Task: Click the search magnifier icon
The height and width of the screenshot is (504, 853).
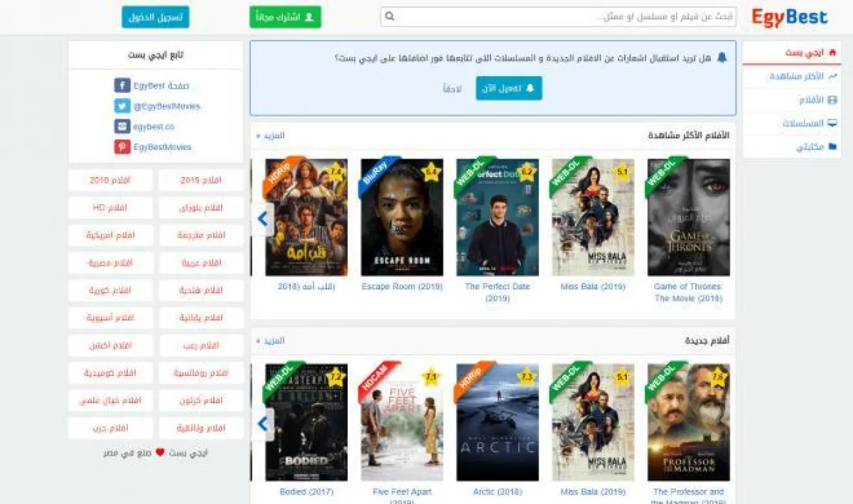Action: click(390, 16)
